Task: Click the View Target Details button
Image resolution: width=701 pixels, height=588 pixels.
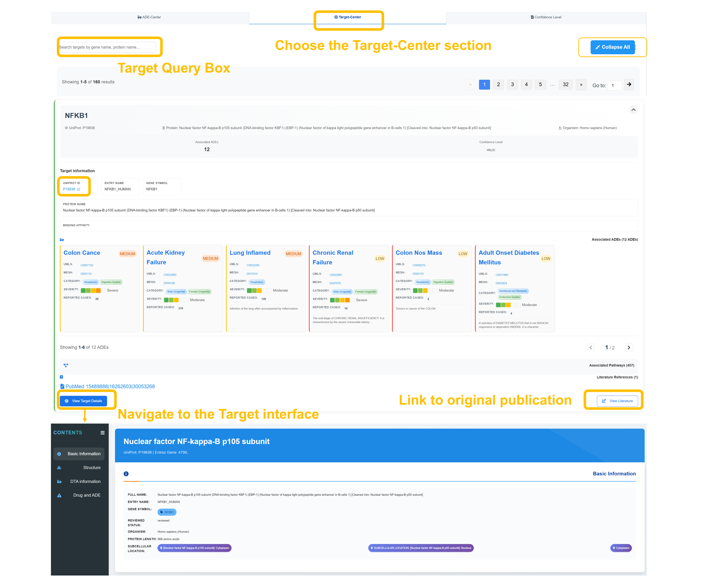Action: 83,401
